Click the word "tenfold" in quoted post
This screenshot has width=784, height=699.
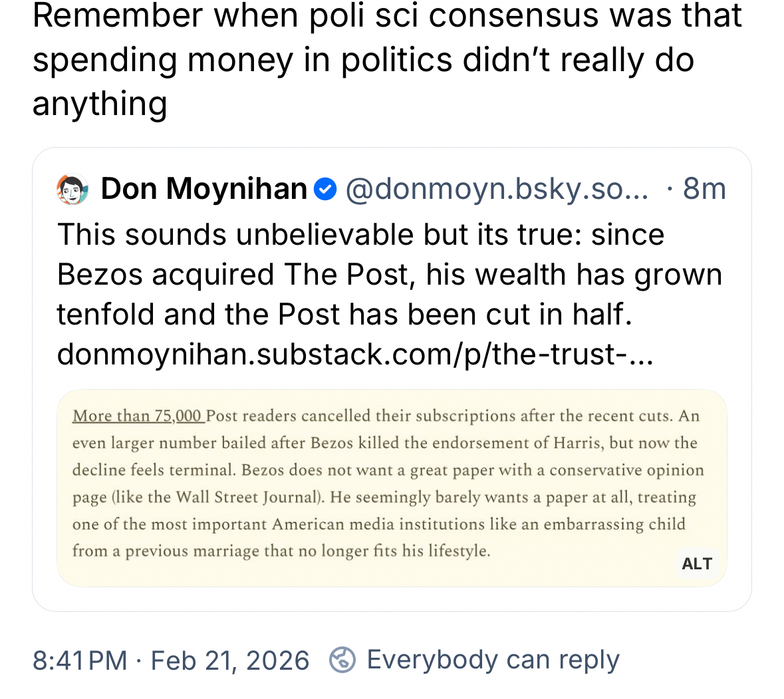click(x=105, y=315)
